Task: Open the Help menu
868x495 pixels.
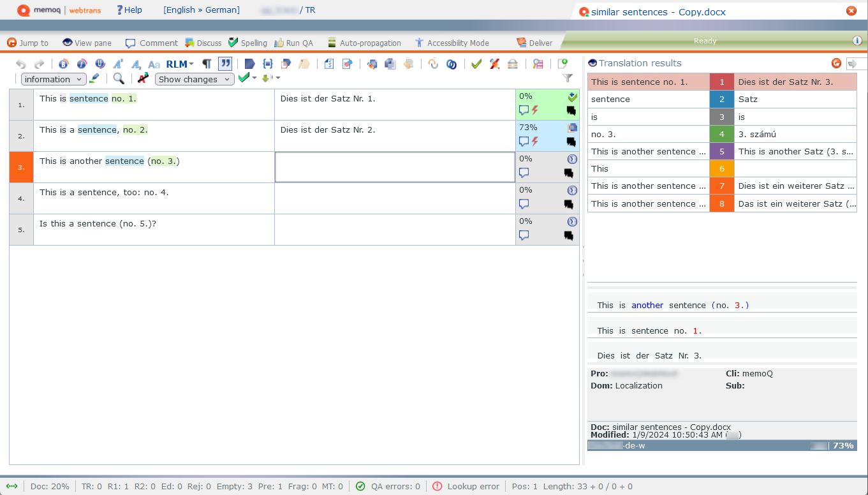Action: tap(129, 10)
